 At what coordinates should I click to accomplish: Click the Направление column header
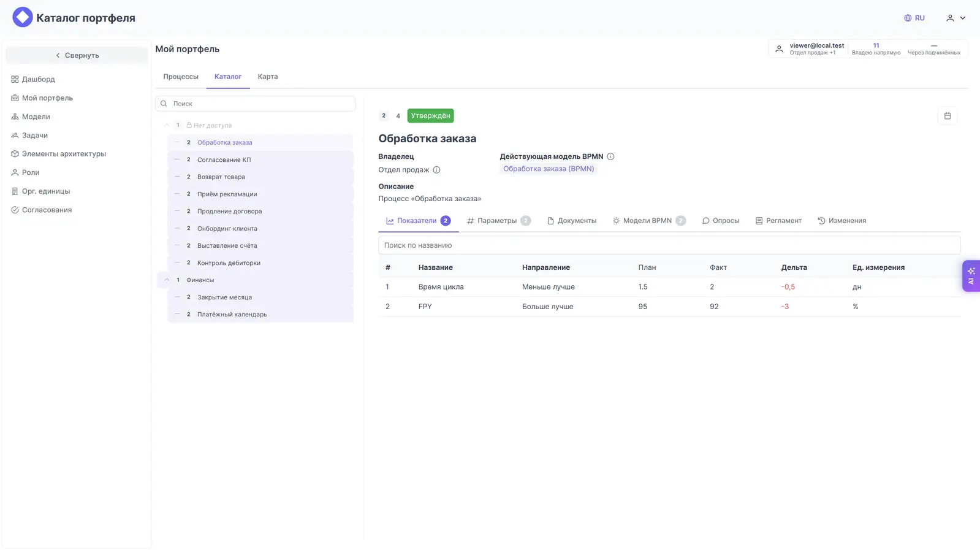[x=546, y=267]
